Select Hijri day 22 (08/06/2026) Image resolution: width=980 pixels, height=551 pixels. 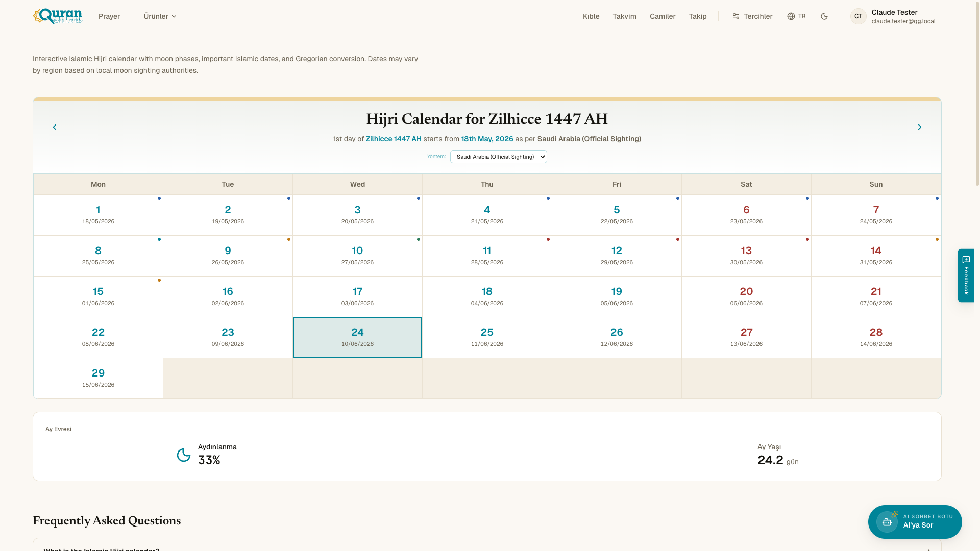[x=98, y=337]
